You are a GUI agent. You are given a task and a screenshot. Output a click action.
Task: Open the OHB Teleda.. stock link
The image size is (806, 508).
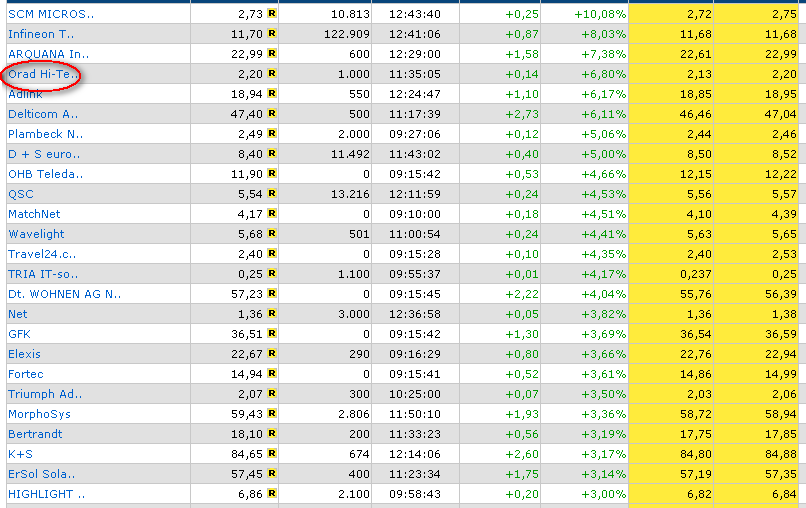tap(45, 174)
